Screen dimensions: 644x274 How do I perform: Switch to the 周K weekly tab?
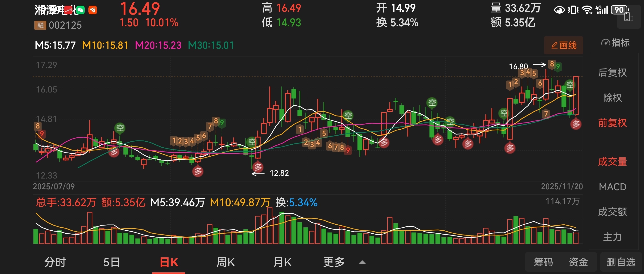click(x=226, y=262)
